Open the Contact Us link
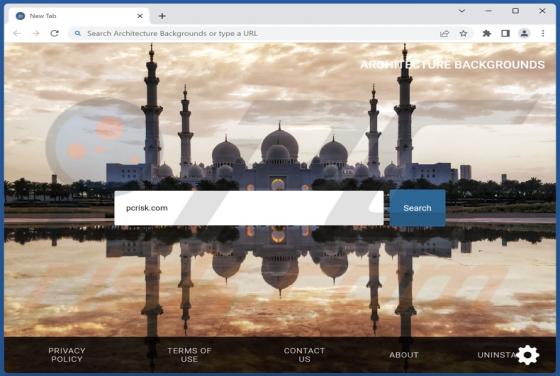 (x=304, y=355)
